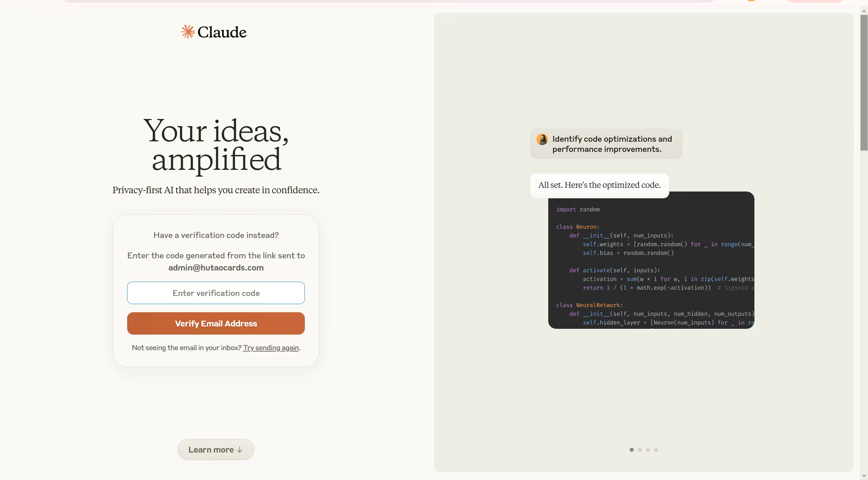
Task: Click the dark Python code block preview
Action: pyautogui.click(x=651, y=264)
